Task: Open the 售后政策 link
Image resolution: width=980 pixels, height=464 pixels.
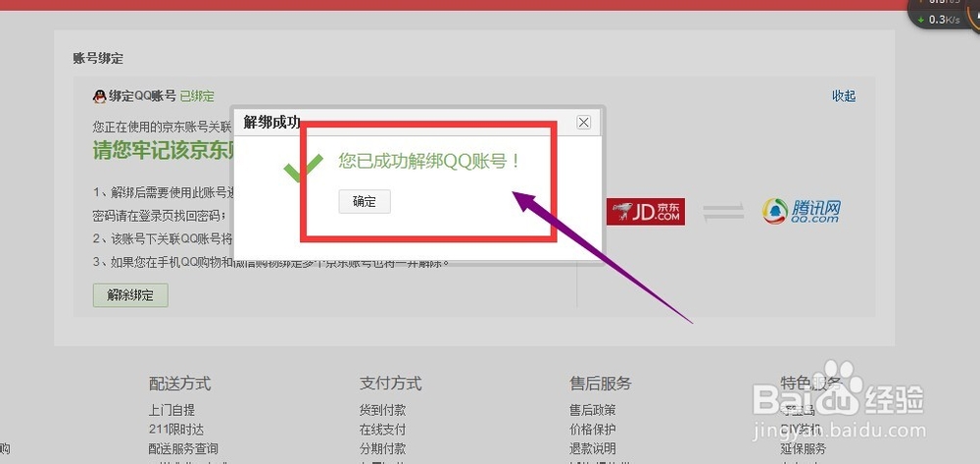Action: (x=593, y=410)
